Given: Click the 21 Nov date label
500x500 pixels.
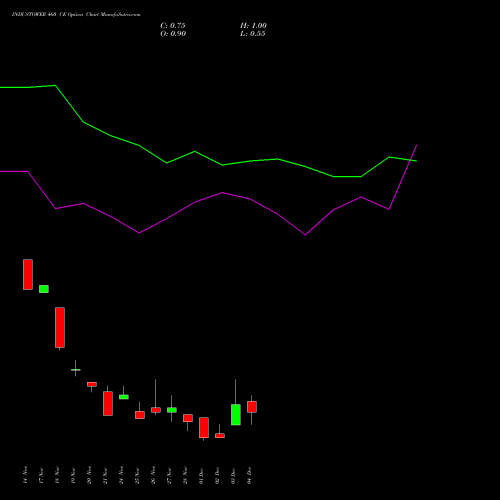Looking at the screenshot, I should point(105,475).
